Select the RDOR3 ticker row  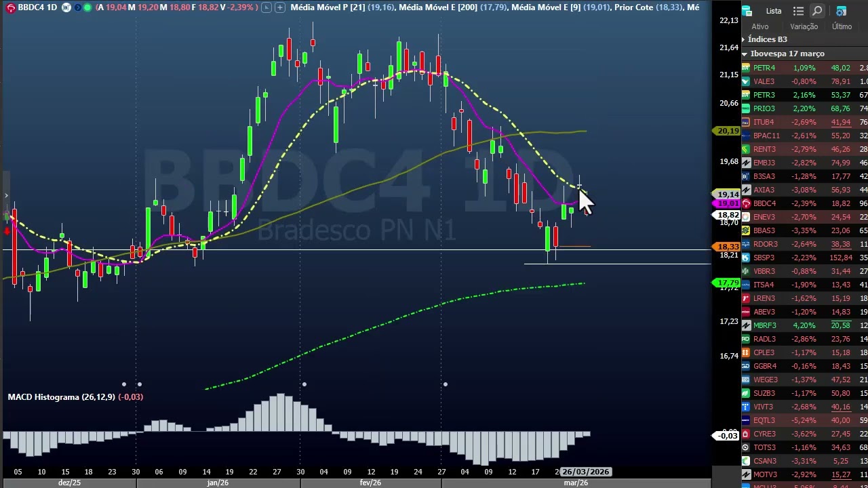pos(804,244)
